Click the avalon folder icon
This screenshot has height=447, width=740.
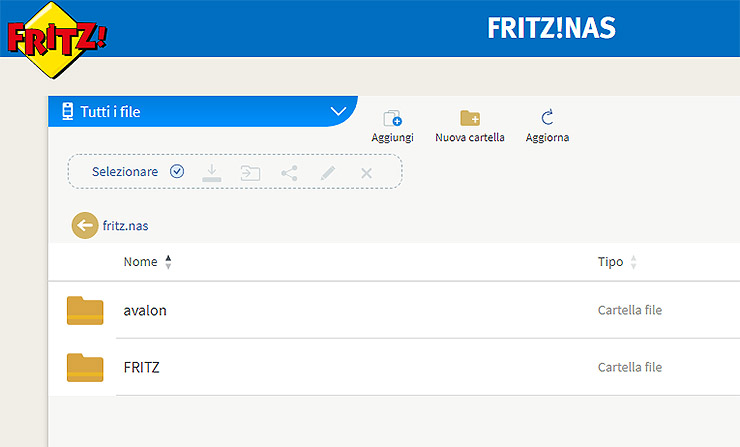[x=85, y=310]
